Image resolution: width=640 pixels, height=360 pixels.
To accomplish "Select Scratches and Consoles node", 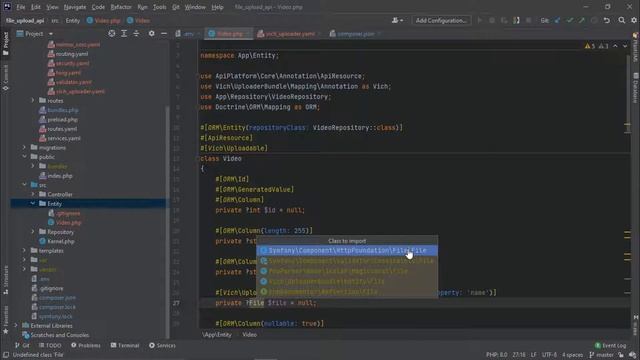I will pyautogui.click(x=56, y=335).
